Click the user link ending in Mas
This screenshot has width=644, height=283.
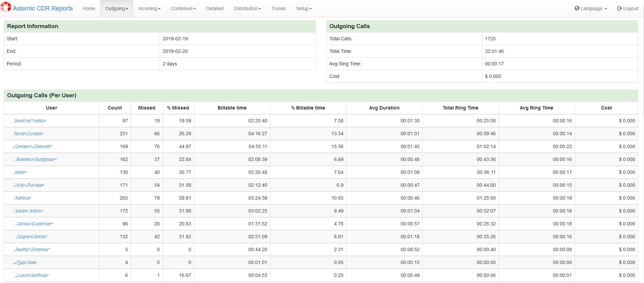point(25,262)
